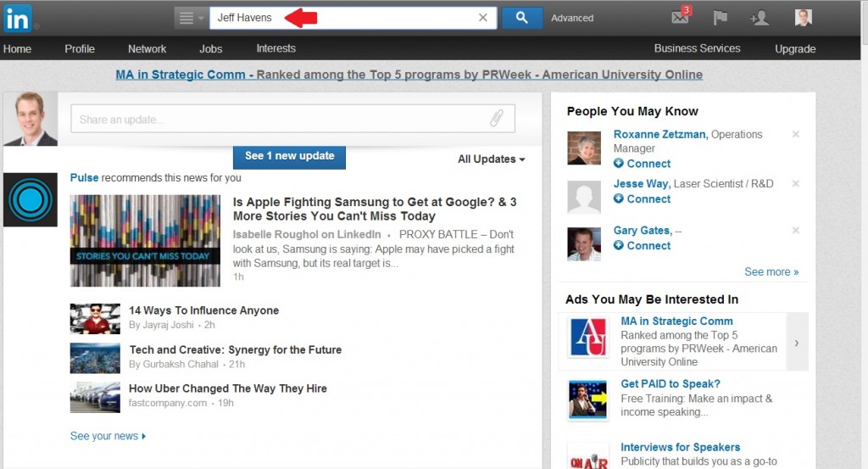This screenshot has height=469, width=868.
Task: Open the search category dropdown
Action: coord(191,18)
